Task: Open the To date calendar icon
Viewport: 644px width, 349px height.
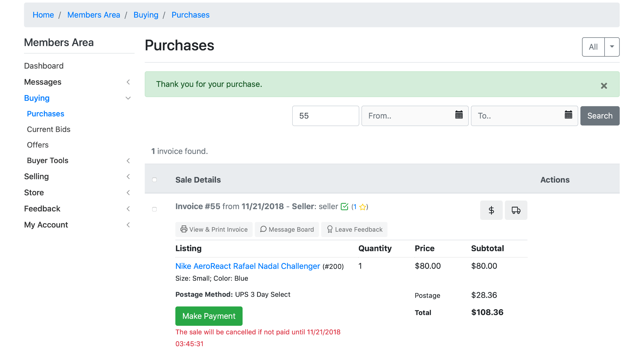Action: [x=568, y=115]
